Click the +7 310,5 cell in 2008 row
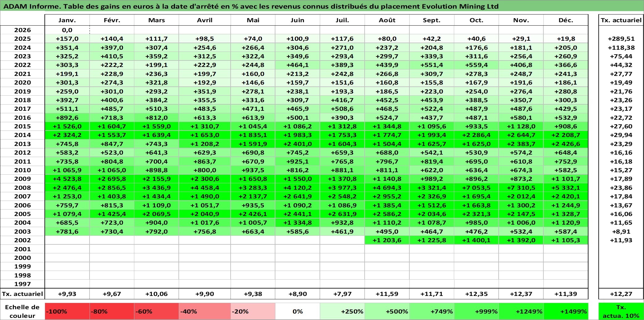 [x=521, y=188]
